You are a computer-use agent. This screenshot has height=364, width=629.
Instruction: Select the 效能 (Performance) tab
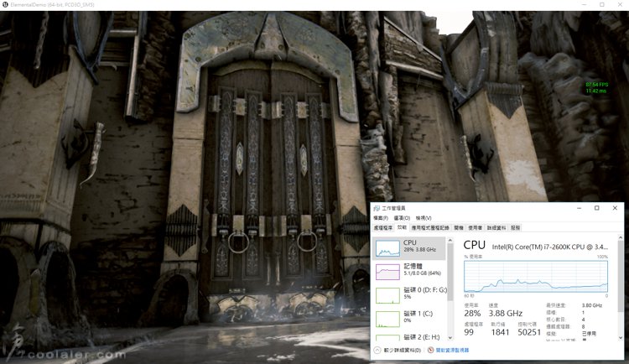tap(402, 227)
